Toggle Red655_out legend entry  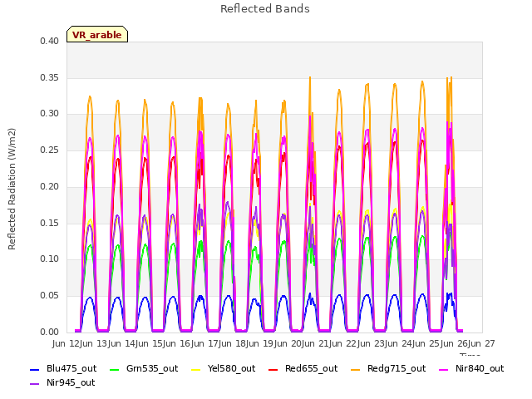303,368
